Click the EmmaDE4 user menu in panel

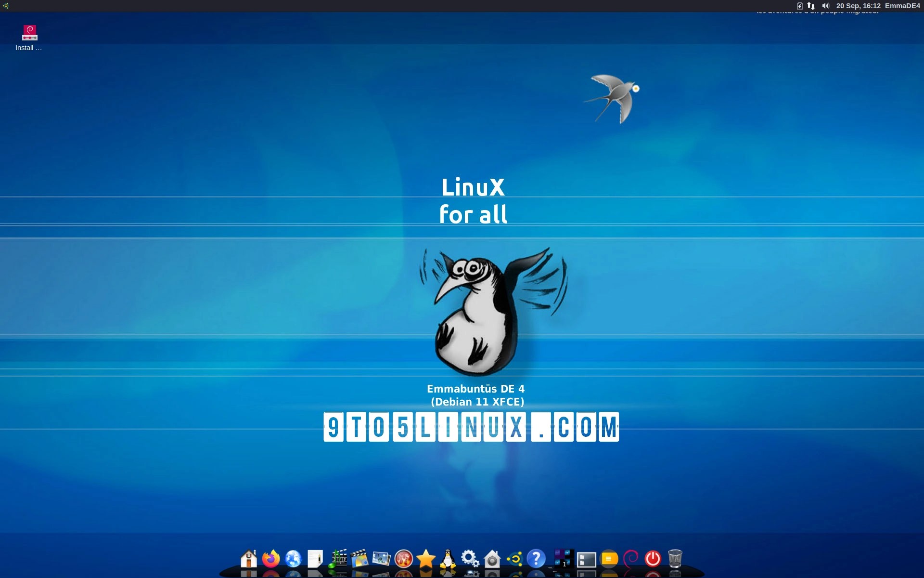click(902, 6)
